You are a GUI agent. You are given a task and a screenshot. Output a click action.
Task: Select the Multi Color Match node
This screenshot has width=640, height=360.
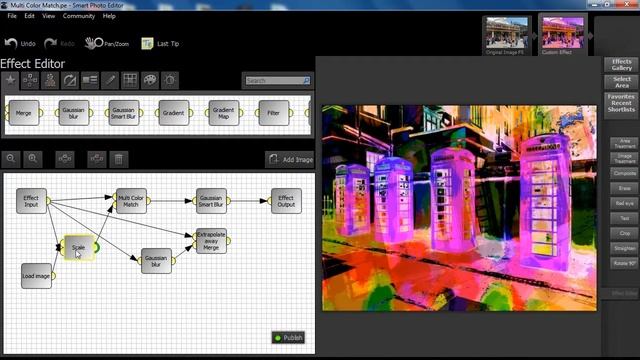pos(131,201)
